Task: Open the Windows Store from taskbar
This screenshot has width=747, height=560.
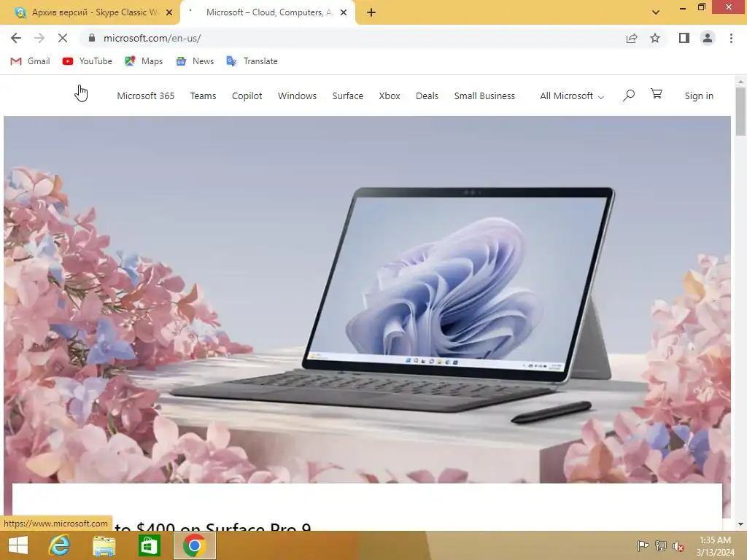Action: click(x=149, y=545)
